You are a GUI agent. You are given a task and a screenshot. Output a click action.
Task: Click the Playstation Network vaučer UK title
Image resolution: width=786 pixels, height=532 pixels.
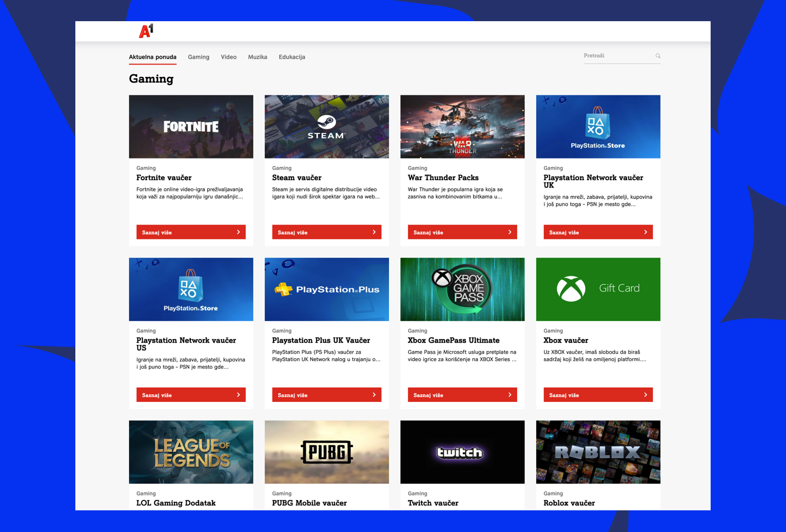[593, 181]
